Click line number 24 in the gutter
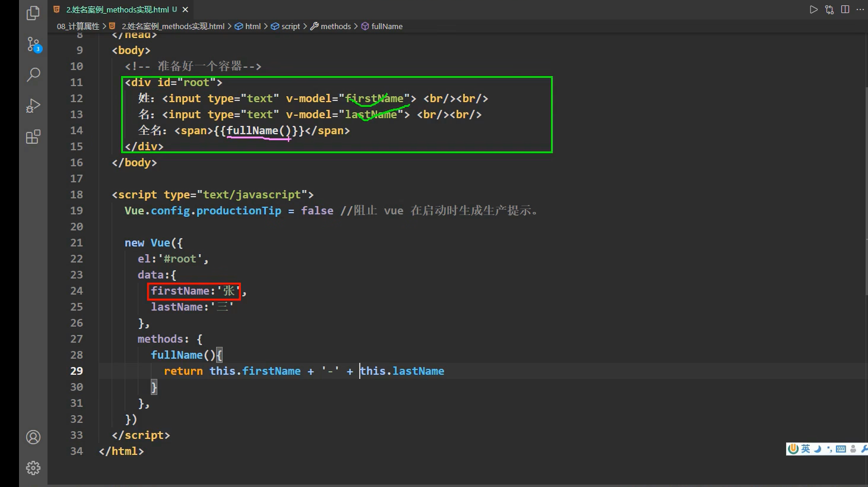This screenshot has height=487, width=868. [77, 291]
